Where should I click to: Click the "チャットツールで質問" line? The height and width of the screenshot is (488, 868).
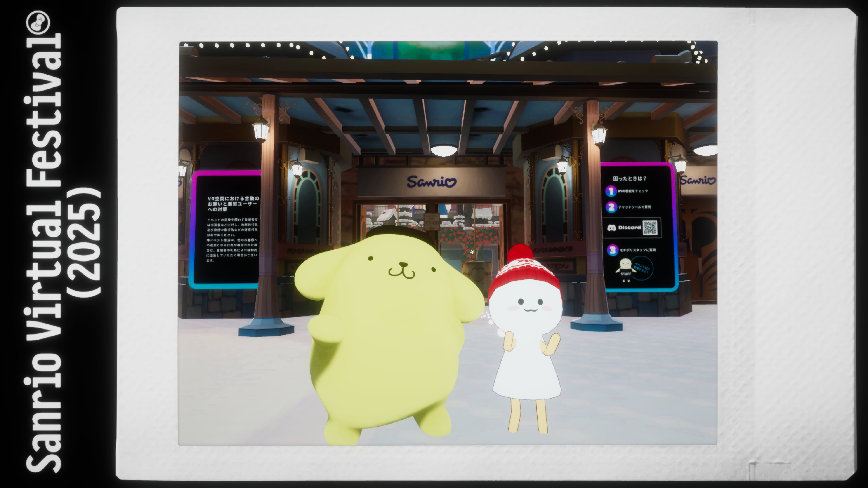point(635,207)
